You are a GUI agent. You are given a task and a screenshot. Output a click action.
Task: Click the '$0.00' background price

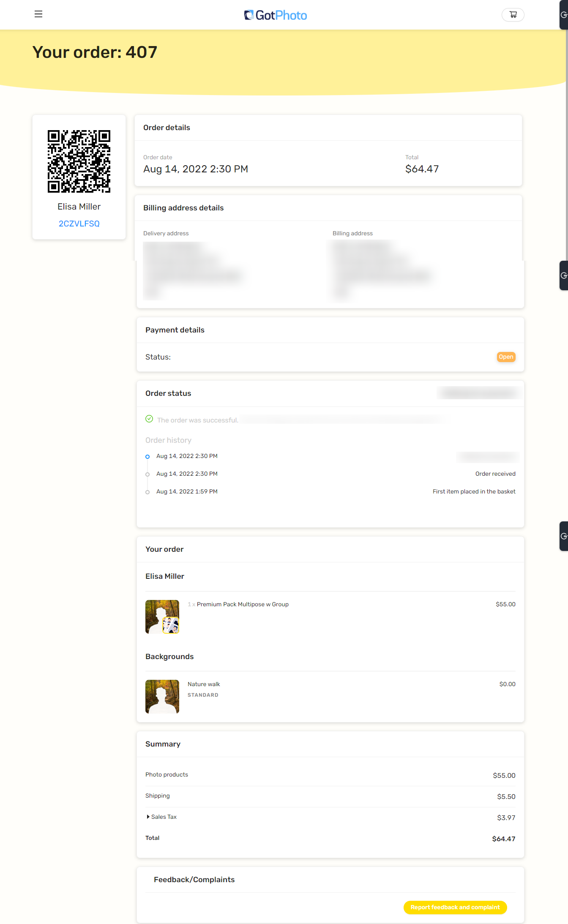[x=507, y=684]
